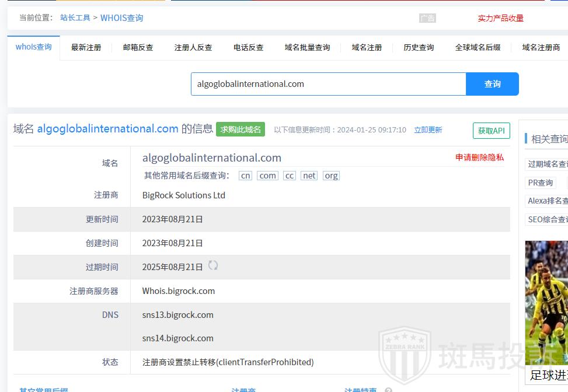
Task: Click the 获取API button
Action: 491,131
